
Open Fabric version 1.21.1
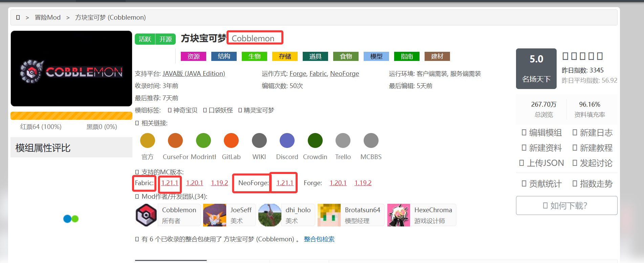click(x=170, y=183)
